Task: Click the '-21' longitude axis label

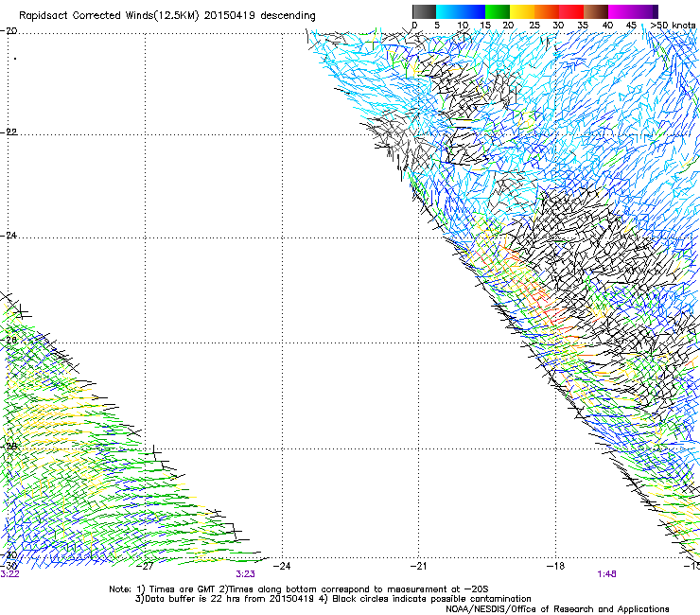Action: (x=418, y=566)
